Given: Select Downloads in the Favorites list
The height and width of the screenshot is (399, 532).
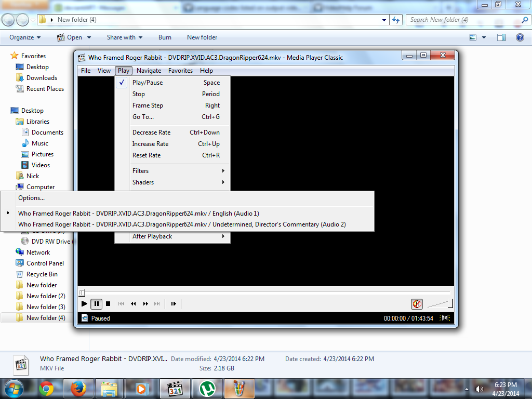Looking at the screenshot, I should [42, 78].
